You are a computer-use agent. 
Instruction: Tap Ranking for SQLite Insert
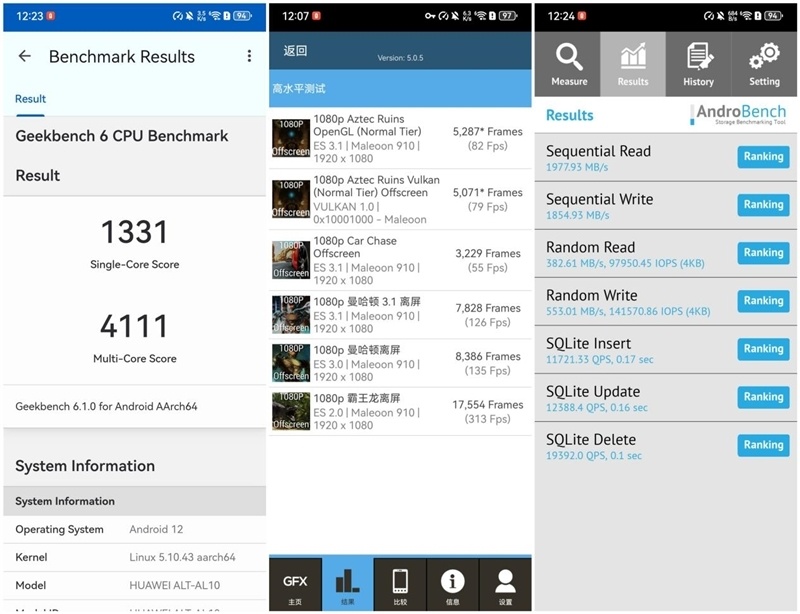763,349
